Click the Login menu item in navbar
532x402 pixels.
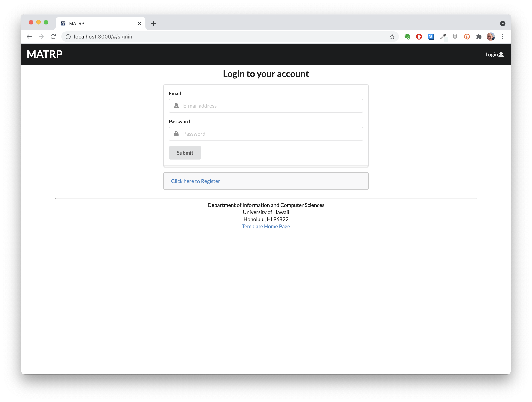point(494,55)
